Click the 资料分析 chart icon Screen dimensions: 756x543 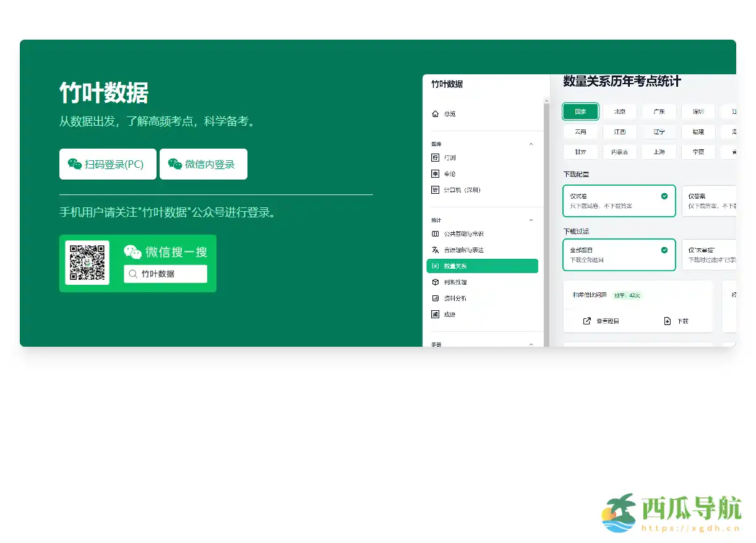[435, 298]
